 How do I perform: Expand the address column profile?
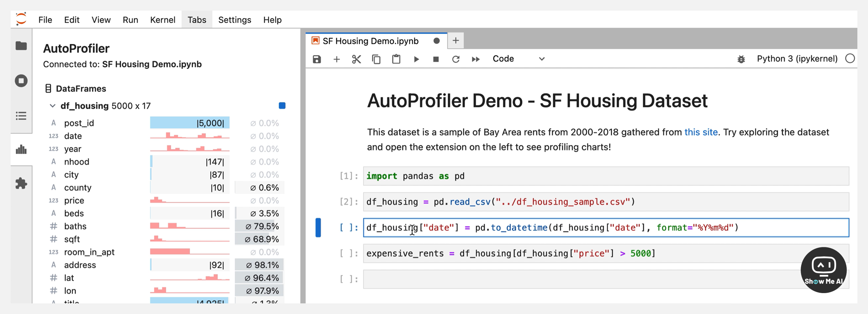[x=165, y=265]
